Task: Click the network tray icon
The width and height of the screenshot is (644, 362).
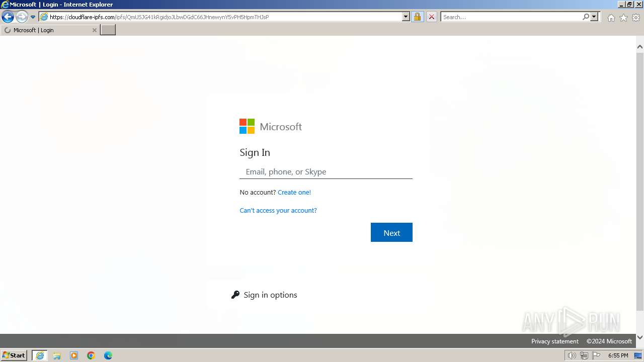Action: [584, 355]
